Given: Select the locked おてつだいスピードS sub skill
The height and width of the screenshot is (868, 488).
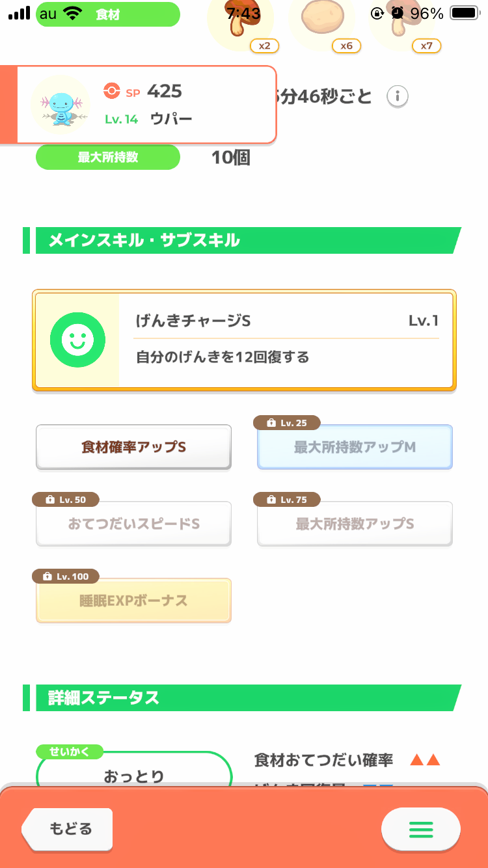Looking at the screenshot, I should tap(133, 524).
